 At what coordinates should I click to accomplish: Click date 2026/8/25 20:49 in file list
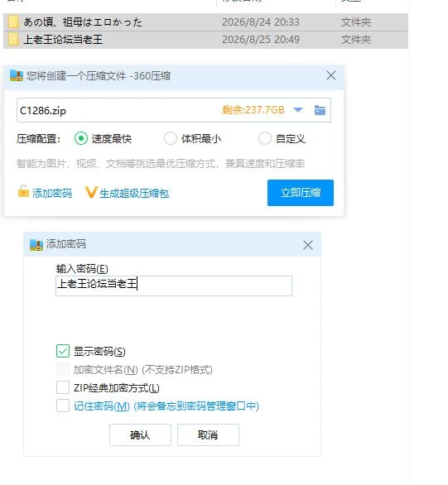click(261, 40)
